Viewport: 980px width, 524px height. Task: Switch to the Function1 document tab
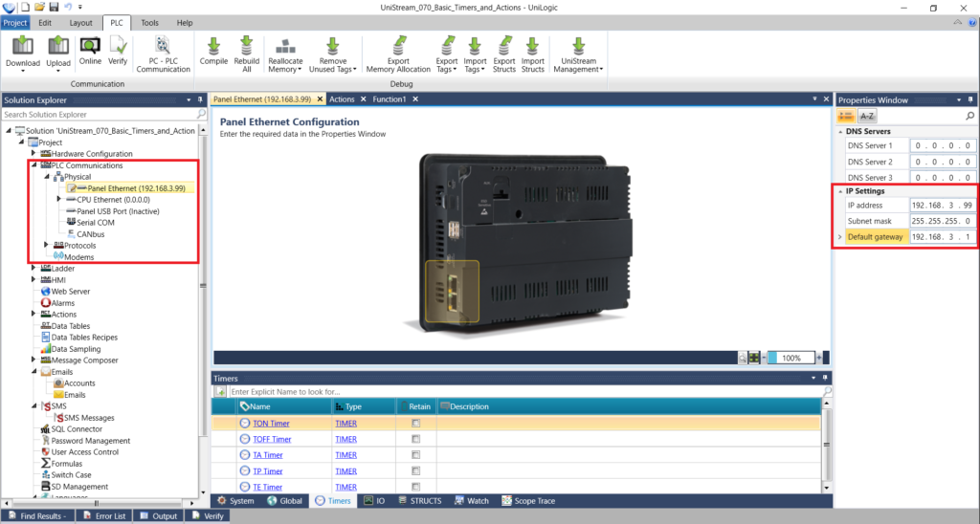point(390,99)
